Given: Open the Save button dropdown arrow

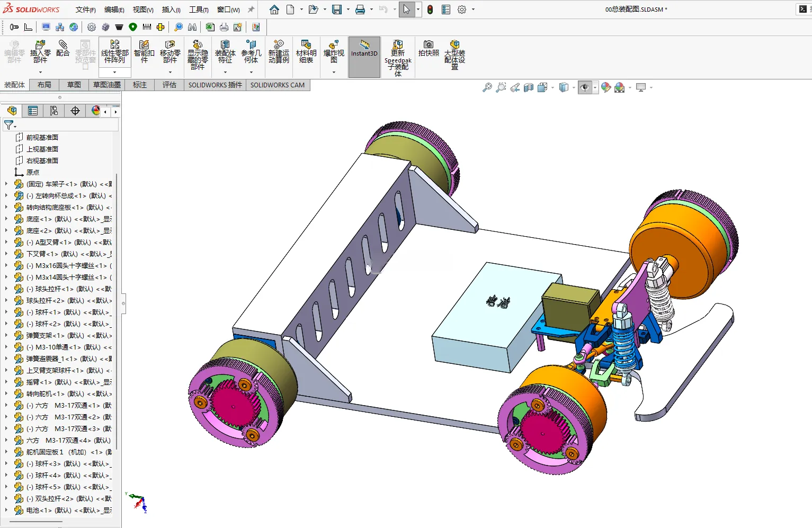Looking at the screenshot, I should [348, 10].
